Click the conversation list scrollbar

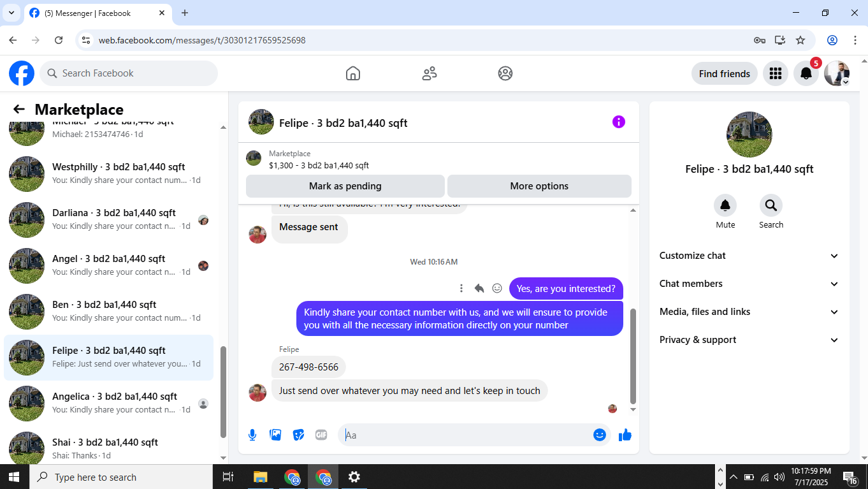[x=223, y=392]
